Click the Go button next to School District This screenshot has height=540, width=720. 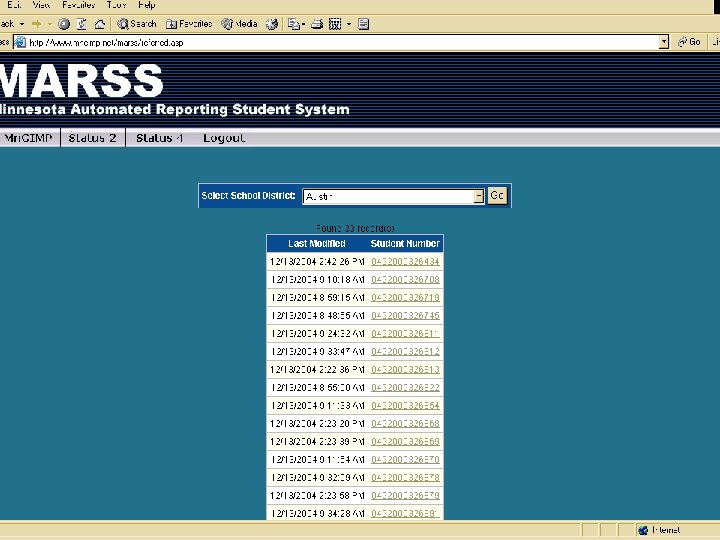(x=497, y=196)
